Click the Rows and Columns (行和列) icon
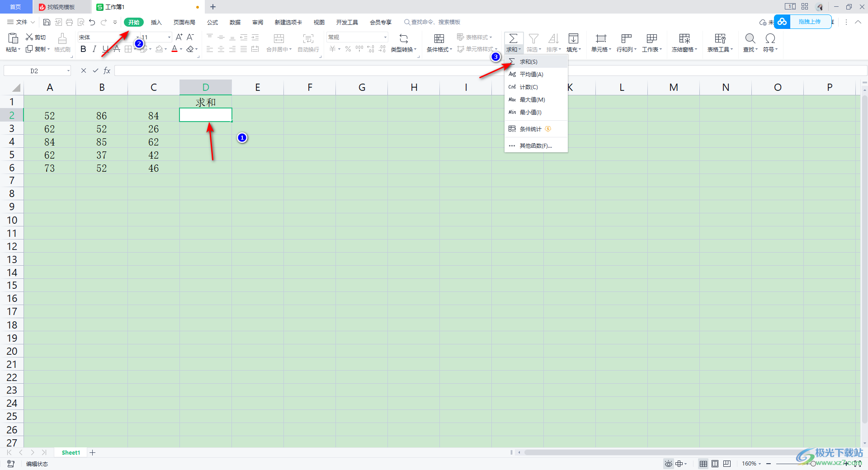 pos(627,38)
